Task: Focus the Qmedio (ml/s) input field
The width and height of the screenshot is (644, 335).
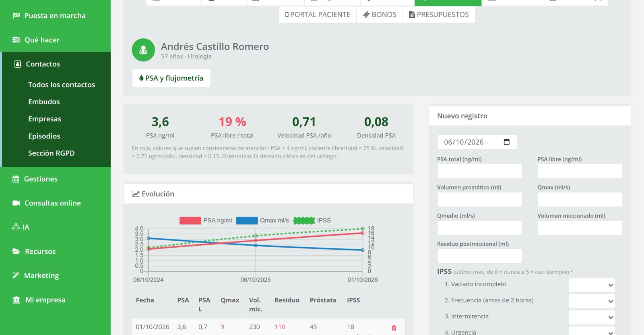Action: pyautogui.click(x=479, y=228)
